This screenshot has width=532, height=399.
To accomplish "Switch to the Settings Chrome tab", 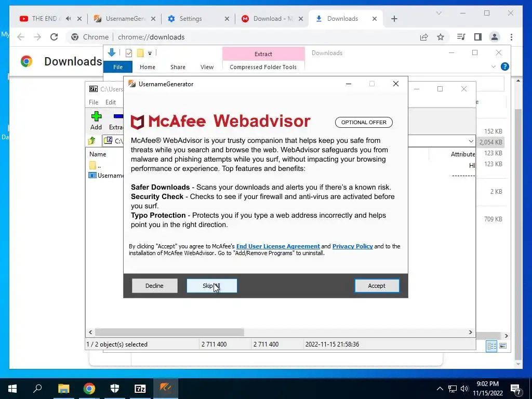I will (191, 19).
